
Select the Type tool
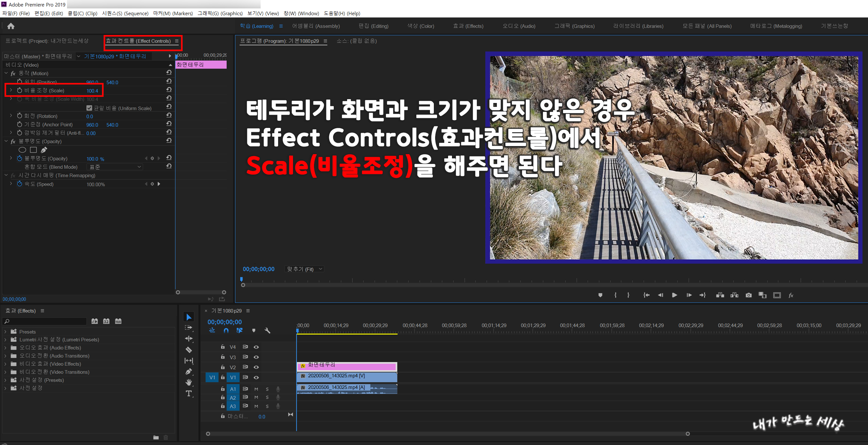[x=189, y=394]
